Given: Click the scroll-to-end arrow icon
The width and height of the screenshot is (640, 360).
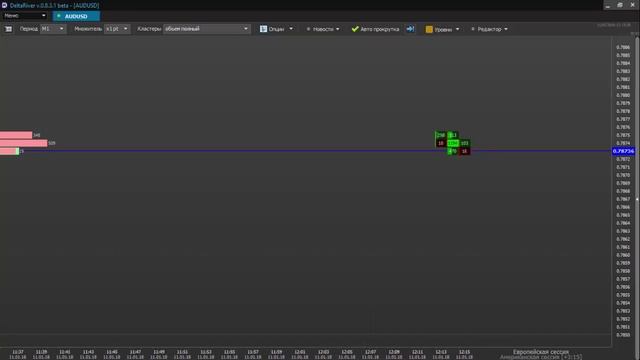Looking at the screenshot, I should click(410, 29).
